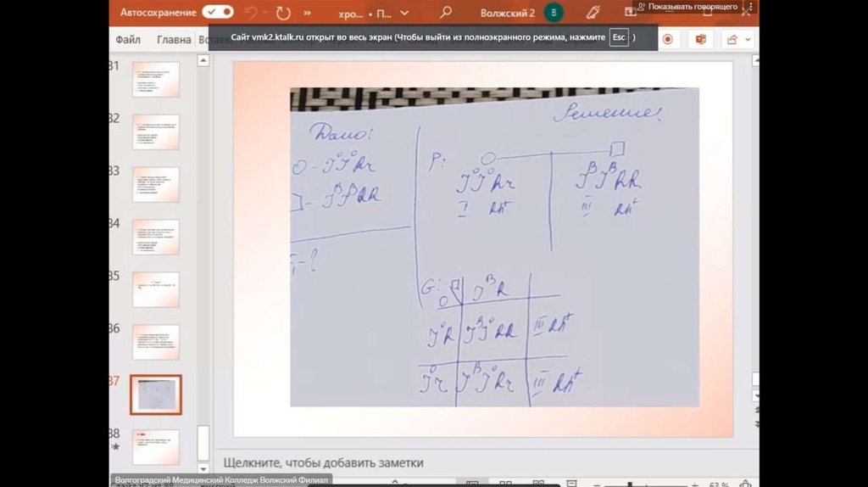The image size is (868, 487).
Task: Open the three-dot menu beside Показывать говорящего
Action: [x=750, y=7]
